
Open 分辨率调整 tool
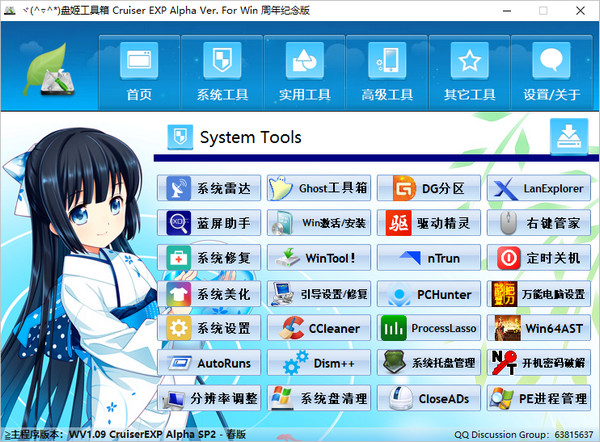pos(209,398)
